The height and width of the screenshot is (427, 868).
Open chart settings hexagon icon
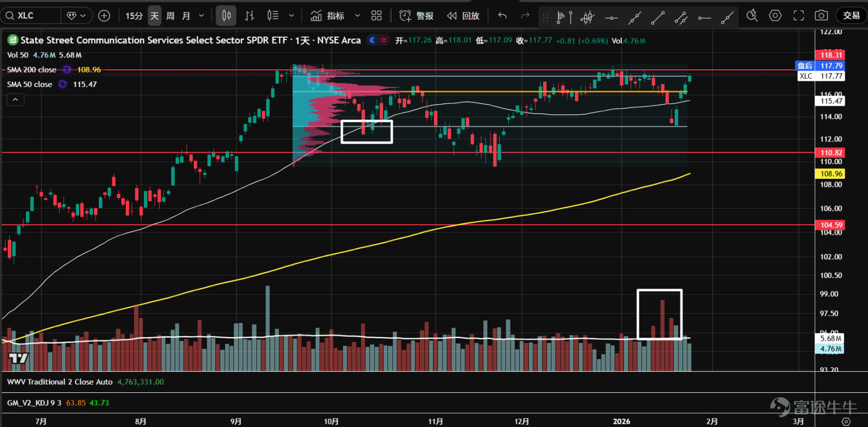pyautogui.click(x=775, y=16)
